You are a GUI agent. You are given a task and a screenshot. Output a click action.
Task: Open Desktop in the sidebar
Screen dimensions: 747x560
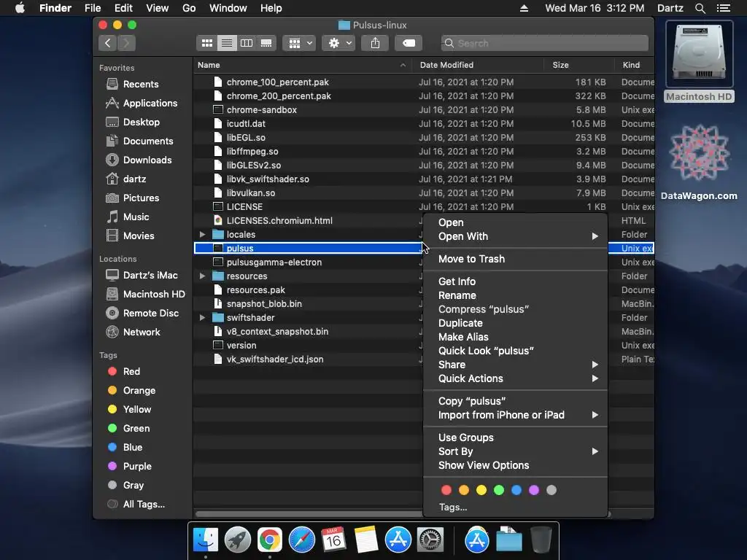click(133, 122)
